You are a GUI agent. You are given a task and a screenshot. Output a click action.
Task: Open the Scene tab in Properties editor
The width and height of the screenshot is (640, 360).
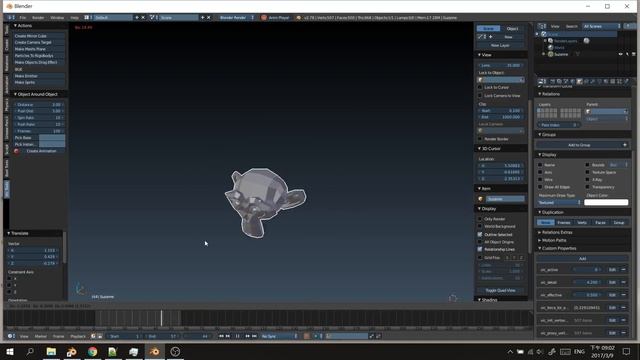point(566,82)
